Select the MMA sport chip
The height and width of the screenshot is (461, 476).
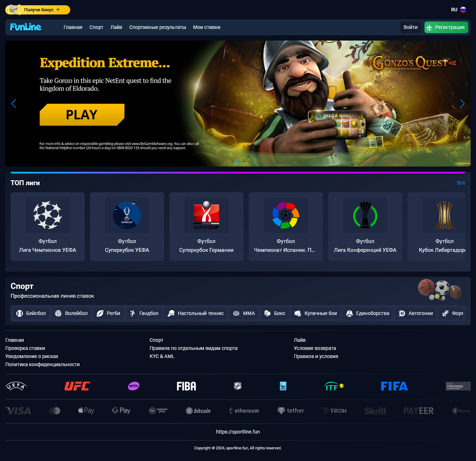point(244,313)
